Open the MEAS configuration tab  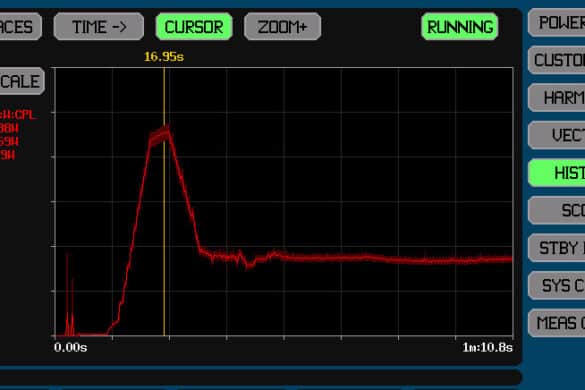pyautogui.click(x=557, y=323)
